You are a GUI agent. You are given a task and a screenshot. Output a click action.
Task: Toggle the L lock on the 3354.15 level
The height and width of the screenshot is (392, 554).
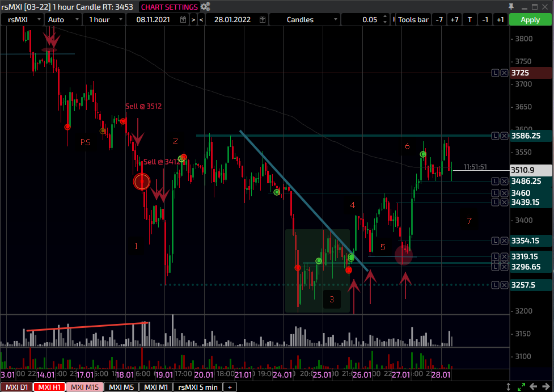click(x=496, y=241)
